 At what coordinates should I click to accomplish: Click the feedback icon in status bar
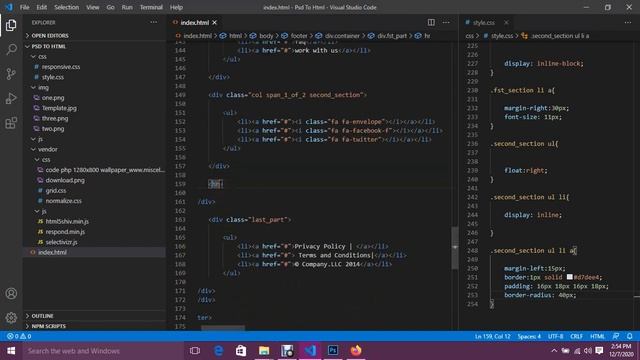[616, 336]
